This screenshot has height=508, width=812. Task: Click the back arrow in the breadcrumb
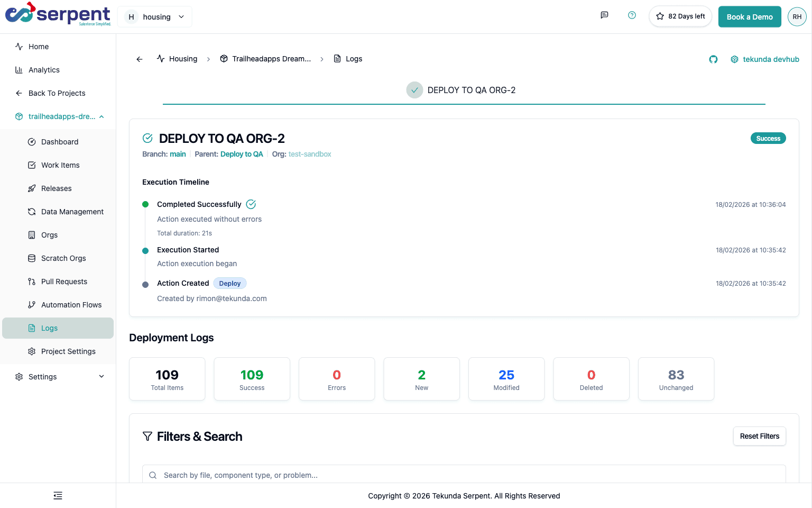pos(140,59)
